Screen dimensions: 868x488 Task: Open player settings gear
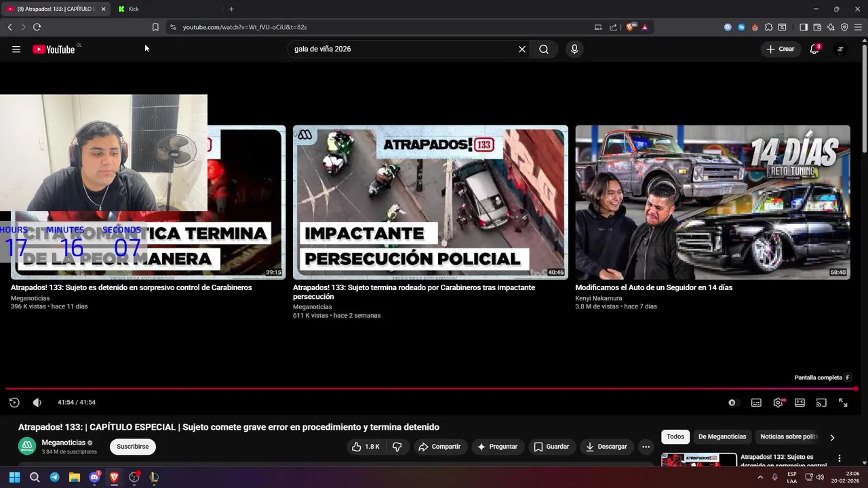point(778,403)
